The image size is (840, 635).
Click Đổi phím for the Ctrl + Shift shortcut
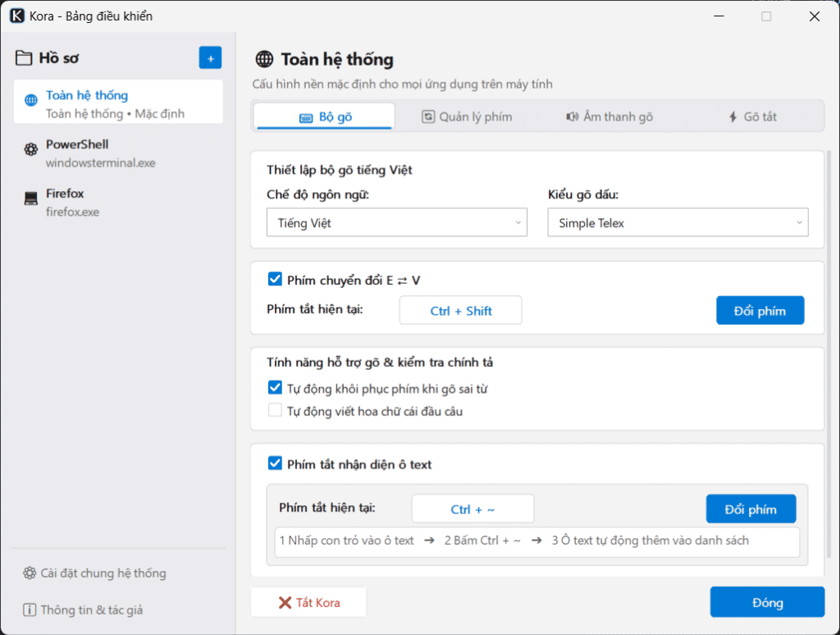(760, 310)
